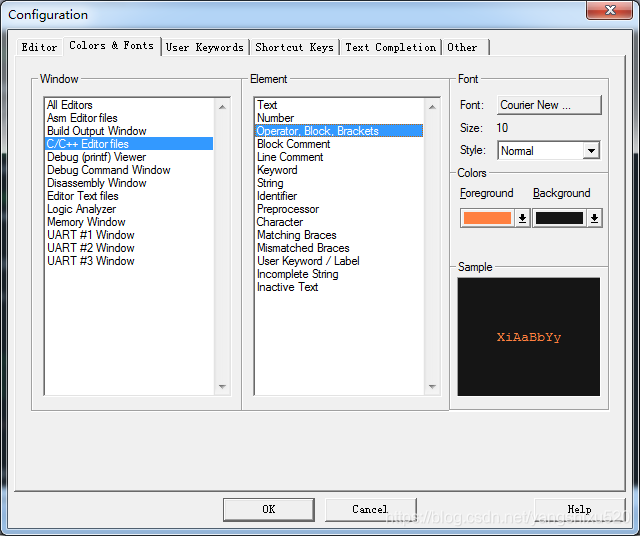
Task: Select Logic Analyzer entry
Action: click(129, 209)
